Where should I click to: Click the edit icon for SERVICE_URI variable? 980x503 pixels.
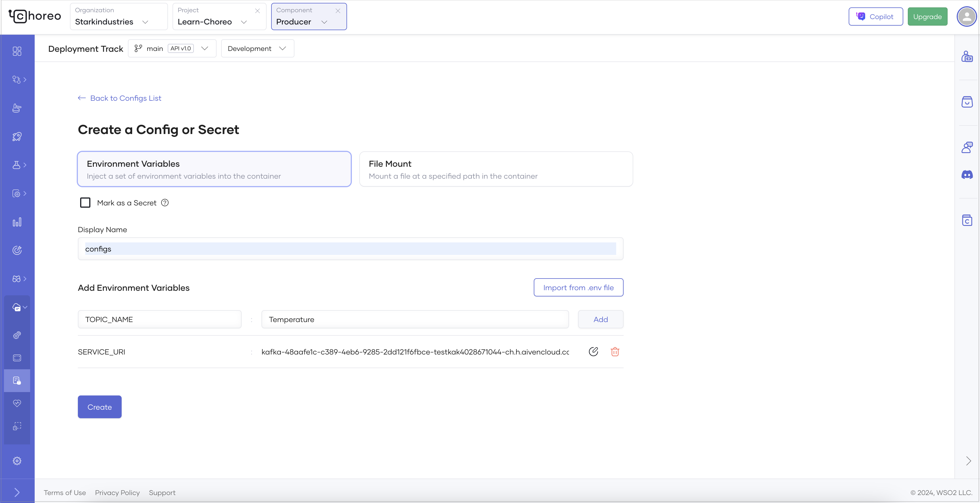pyautogui.click(x=593, y=352)
